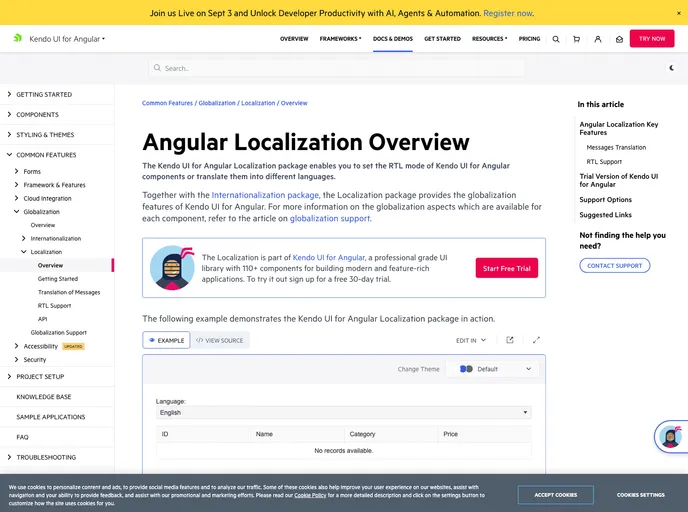The height and width of the screenshot is (512, 688).
Task: Click the theme swatch icon next to Default
Action: pos(466,369)
